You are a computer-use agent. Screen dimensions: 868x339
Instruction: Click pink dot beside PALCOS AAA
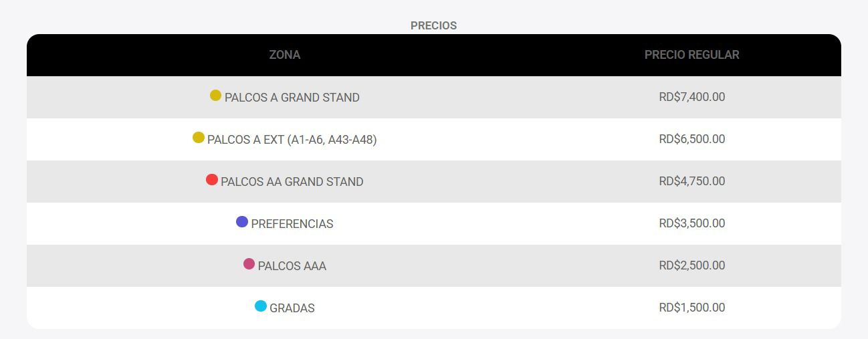(249, 264)
